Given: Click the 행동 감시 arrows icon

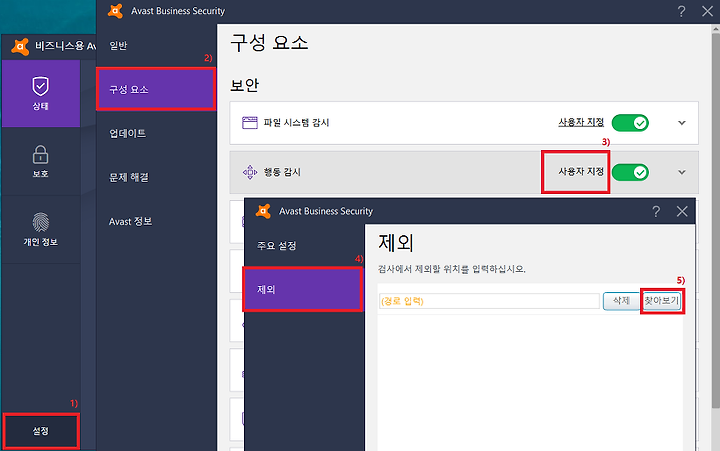Looking at the screenshot, I should pyautogui.click(x=249, y=172).
